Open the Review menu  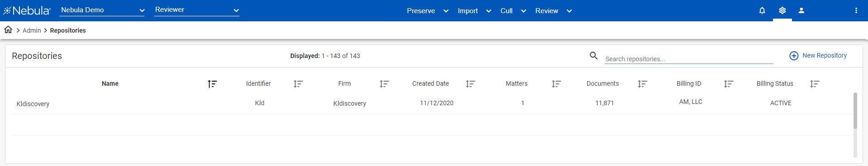[553, 11]
